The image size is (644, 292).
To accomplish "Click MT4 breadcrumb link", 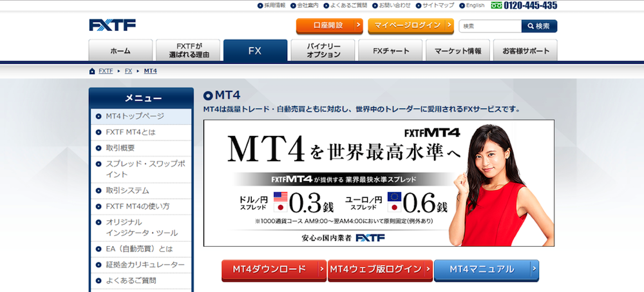I will 150,71.
